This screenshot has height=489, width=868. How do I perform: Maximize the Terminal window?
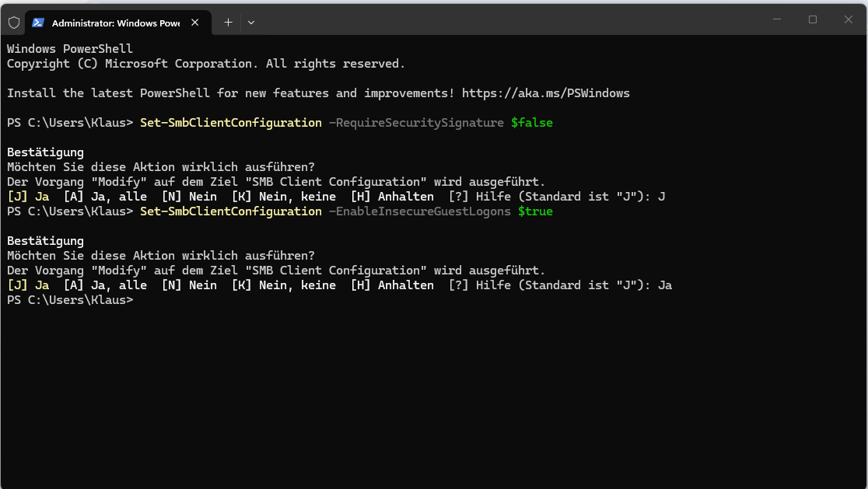pyautogui.click(x=813, y=19)
